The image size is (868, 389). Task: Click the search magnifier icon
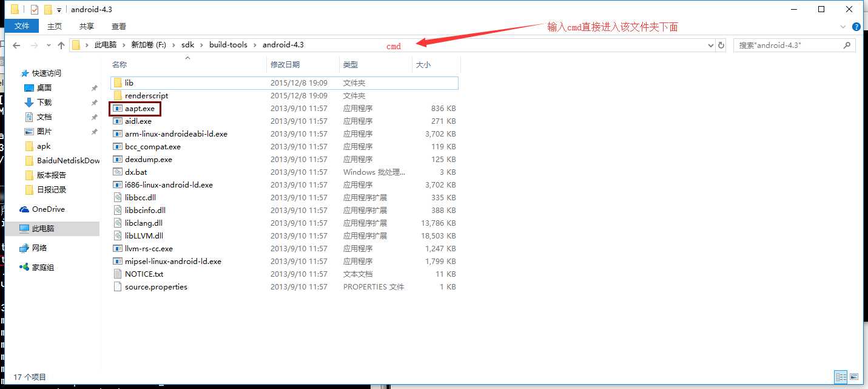(847, 45)
